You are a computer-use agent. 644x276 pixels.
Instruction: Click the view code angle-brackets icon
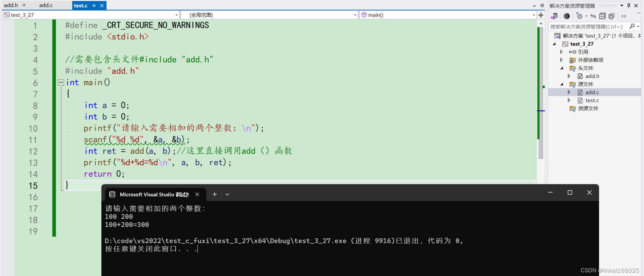tap(624, 16)
